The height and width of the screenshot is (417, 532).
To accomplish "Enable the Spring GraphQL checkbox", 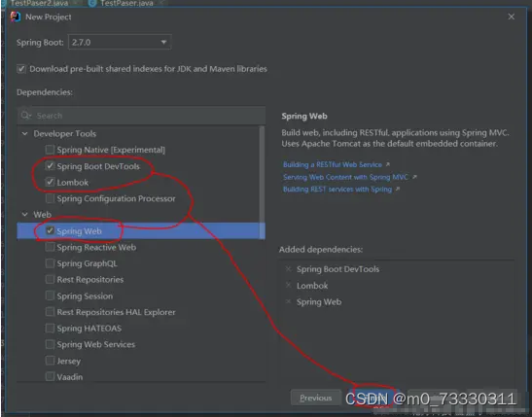I will click(50, 263).
